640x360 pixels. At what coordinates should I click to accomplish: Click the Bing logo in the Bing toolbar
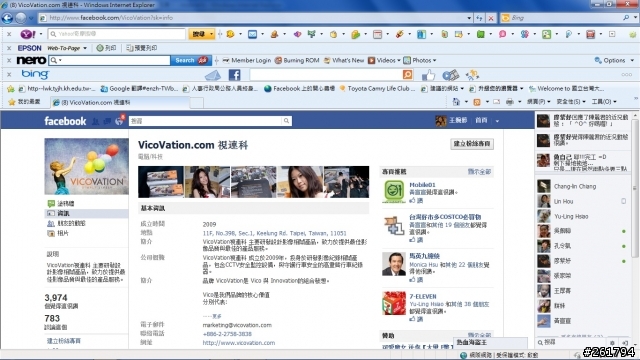tap(35, 74)
